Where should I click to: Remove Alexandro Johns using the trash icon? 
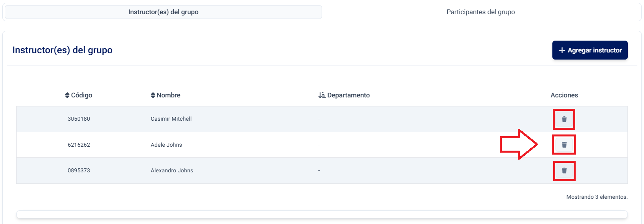pyautogui.click(x=564, y=171)
